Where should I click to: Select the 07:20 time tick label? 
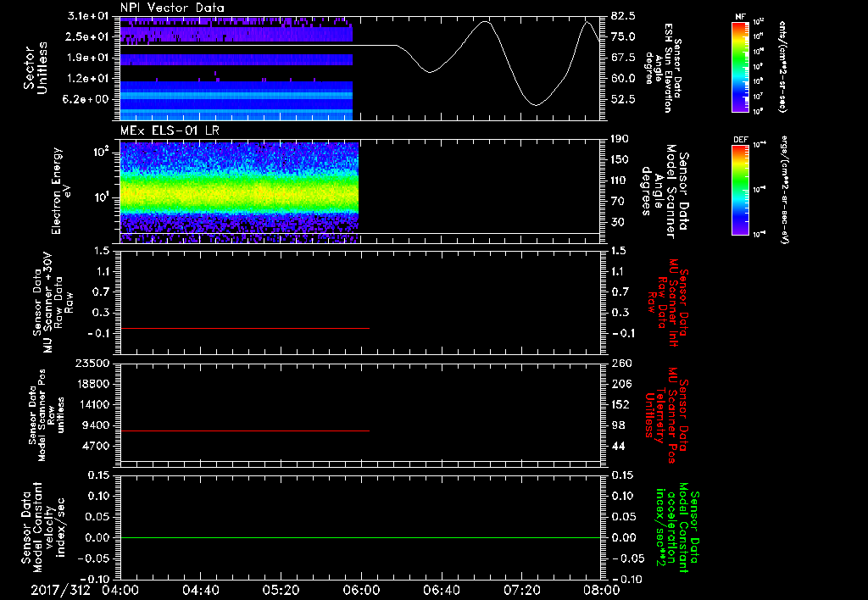[x=521, y=590]
